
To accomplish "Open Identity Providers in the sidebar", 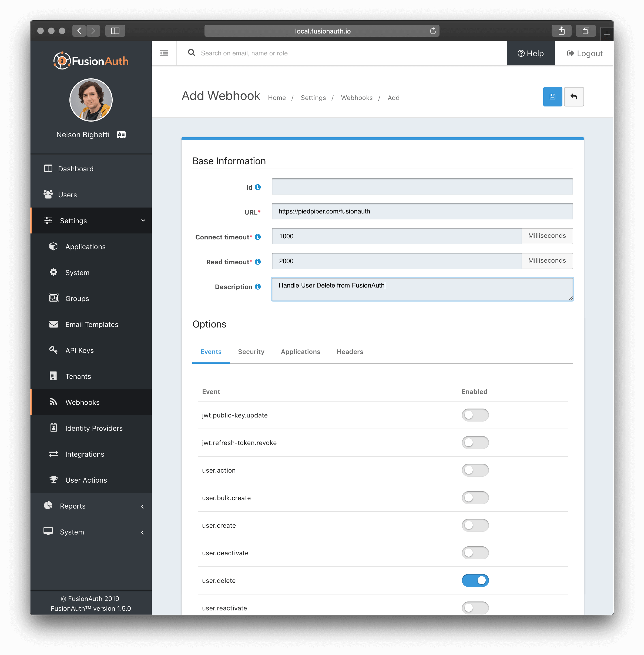I will [91, 428].
